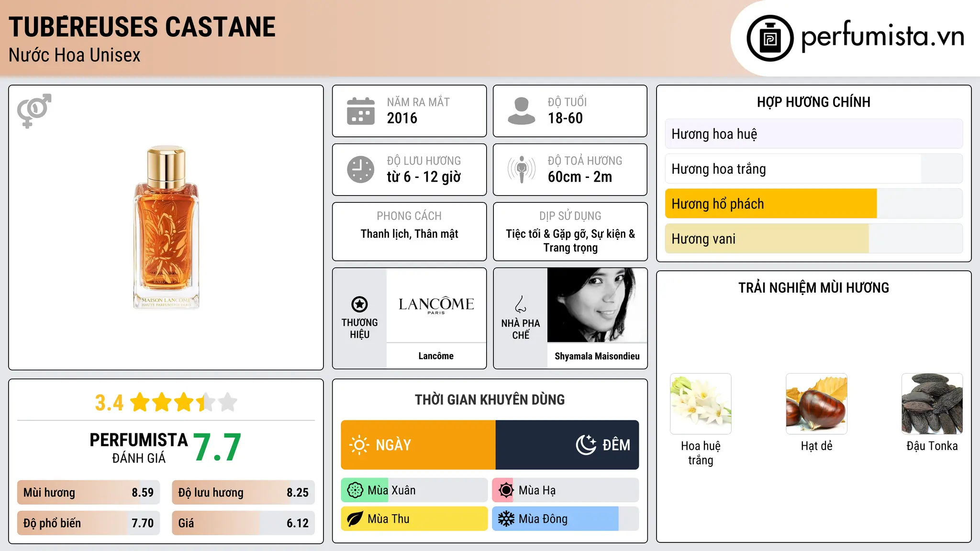Click the ĐỘ TUỔI label

pos(568,102)
